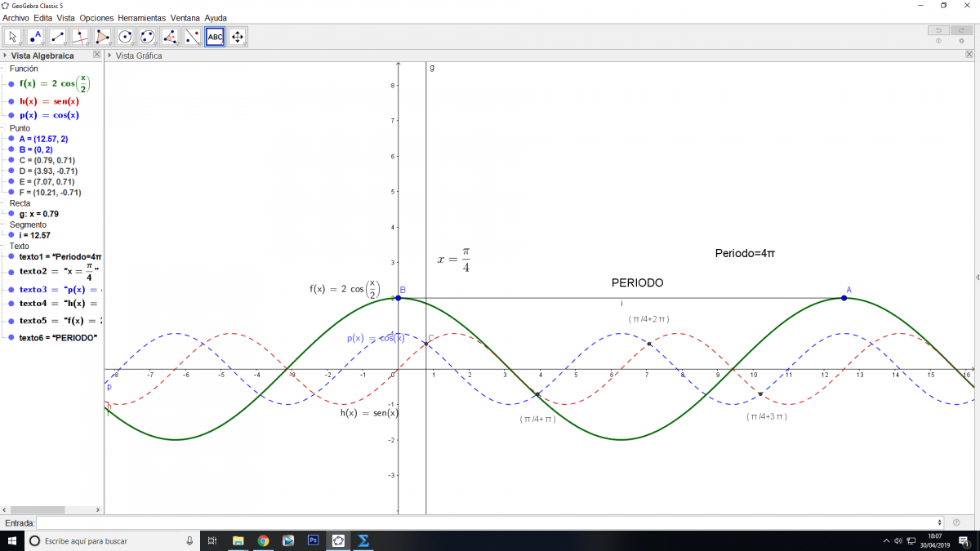
Task: Choose the Ellipse conic tool
Action: 147,37
